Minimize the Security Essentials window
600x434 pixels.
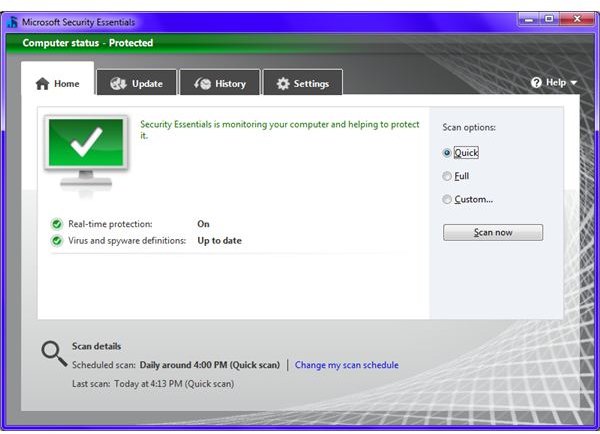click(x=529, y=19)
